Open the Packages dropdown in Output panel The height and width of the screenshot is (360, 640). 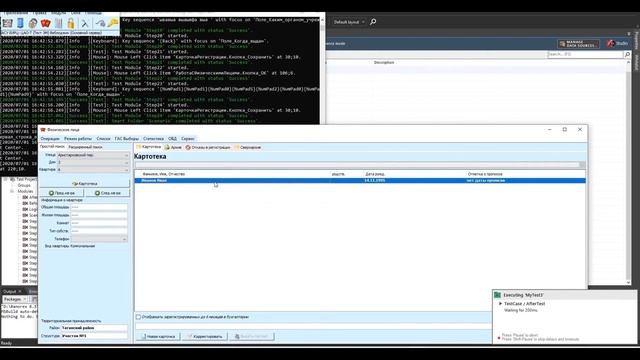point(16,299)
